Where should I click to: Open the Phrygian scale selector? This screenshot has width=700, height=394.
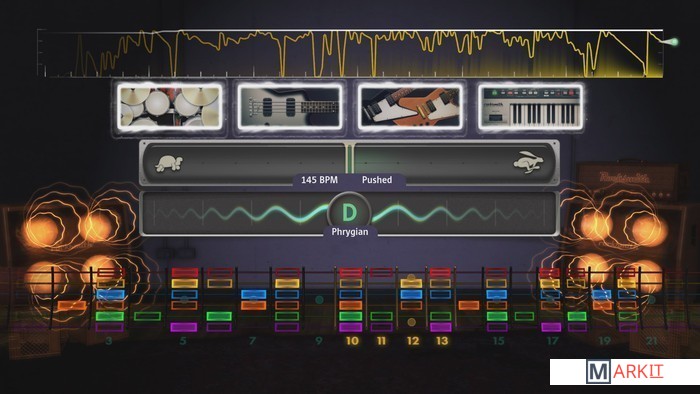coord(350,232)
